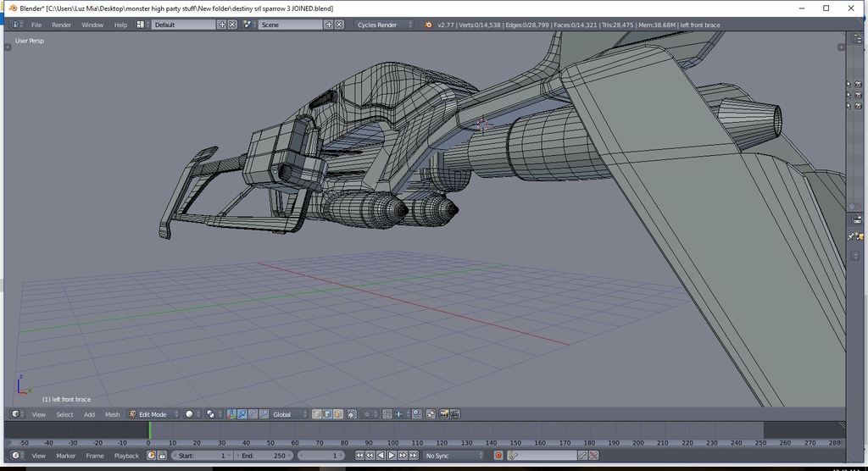868x471 pixels.
Task: Toggle limit selection to visible
Action: pos(352,414)
